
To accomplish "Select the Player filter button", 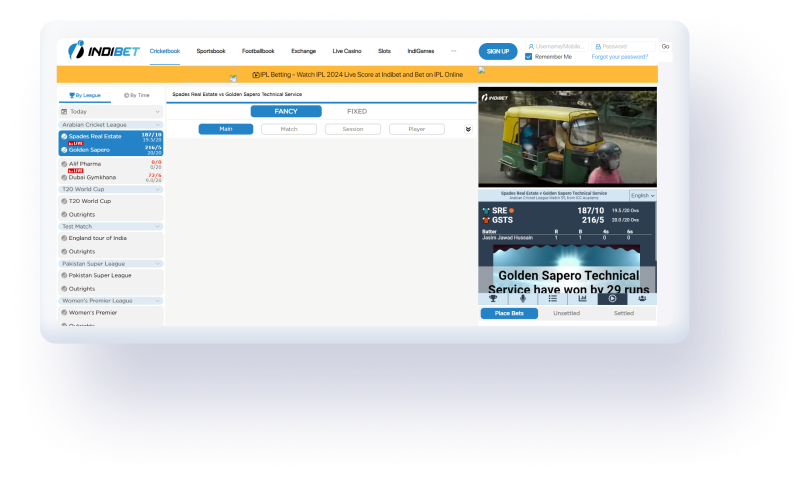I will tap(416, 129).
